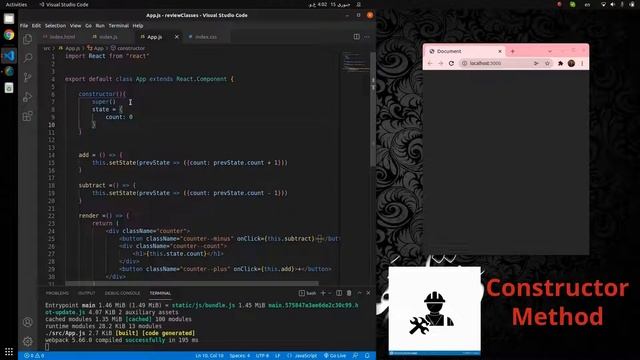This screenshot has height=360, width=640.
Task: Switch to the Output panel tab
Action: [x=87, y=293]
